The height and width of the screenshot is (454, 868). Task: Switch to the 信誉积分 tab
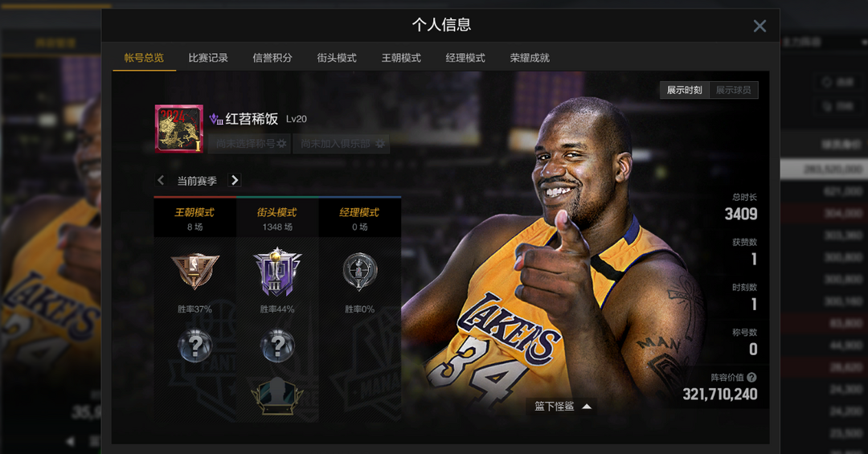coord(272,58)
